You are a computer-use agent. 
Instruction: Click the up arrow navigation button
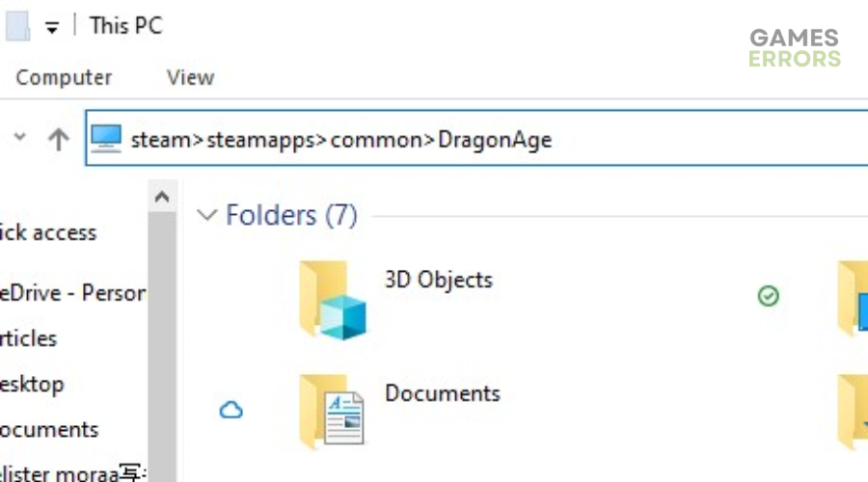[x=58, y=139]
